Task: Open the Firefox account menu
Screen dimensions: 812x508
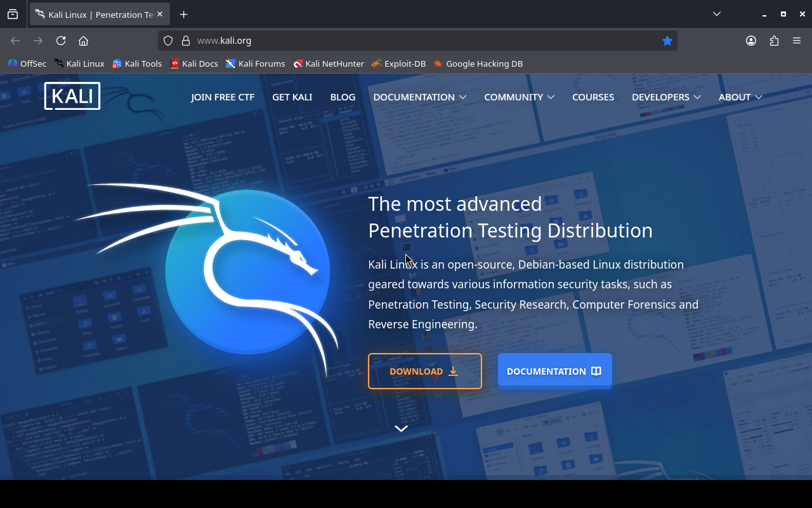Action: [x=751, y=41]
